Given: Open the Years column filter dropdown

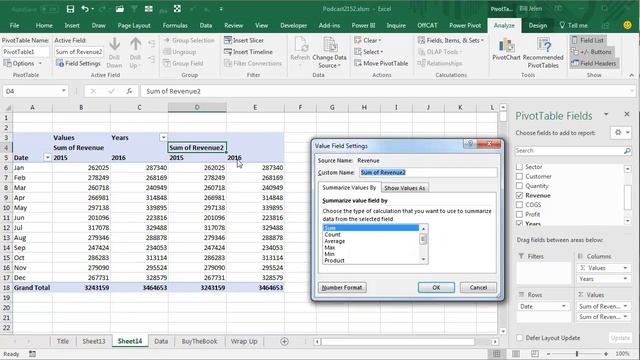Looking at the screenshot, I should tap(163, 138).
